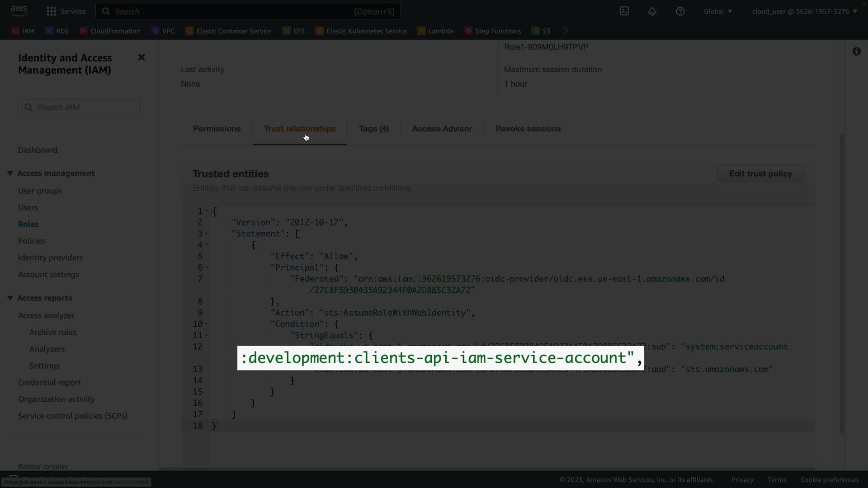Open the Global region dropdown

[x=717, y=11]
